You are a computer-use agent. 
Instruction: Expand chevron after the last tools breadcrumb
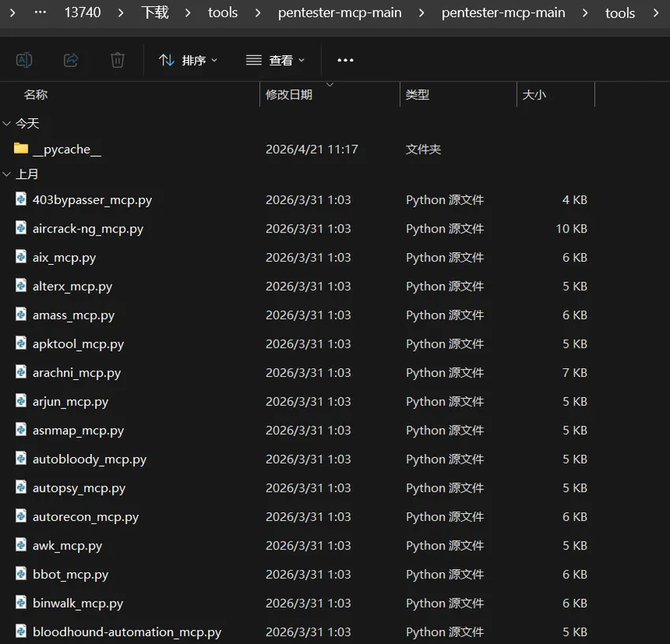click(x=657, y=13)
